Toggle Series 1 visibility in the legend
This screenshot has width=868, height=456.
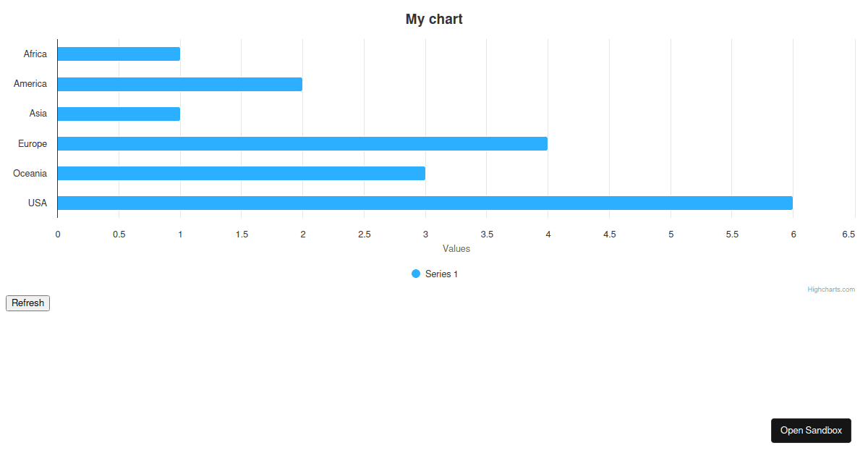pos(434,274)
